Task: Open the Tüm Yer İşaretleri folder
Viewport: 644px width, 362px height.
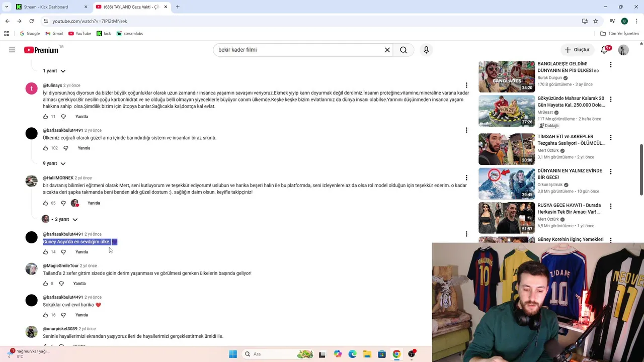Action: tap(619, 34)
